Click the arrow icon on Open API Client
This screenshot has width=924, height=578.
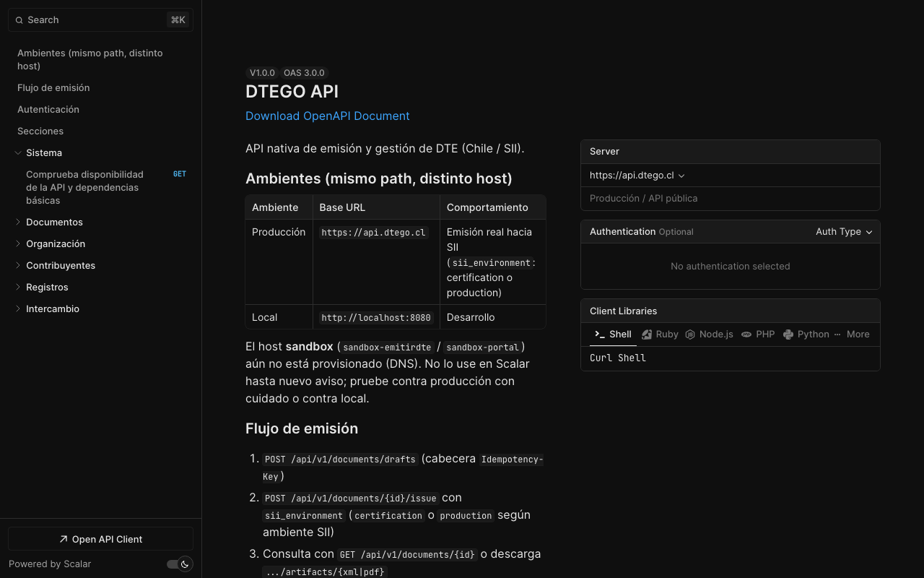(x=64, y=539)
